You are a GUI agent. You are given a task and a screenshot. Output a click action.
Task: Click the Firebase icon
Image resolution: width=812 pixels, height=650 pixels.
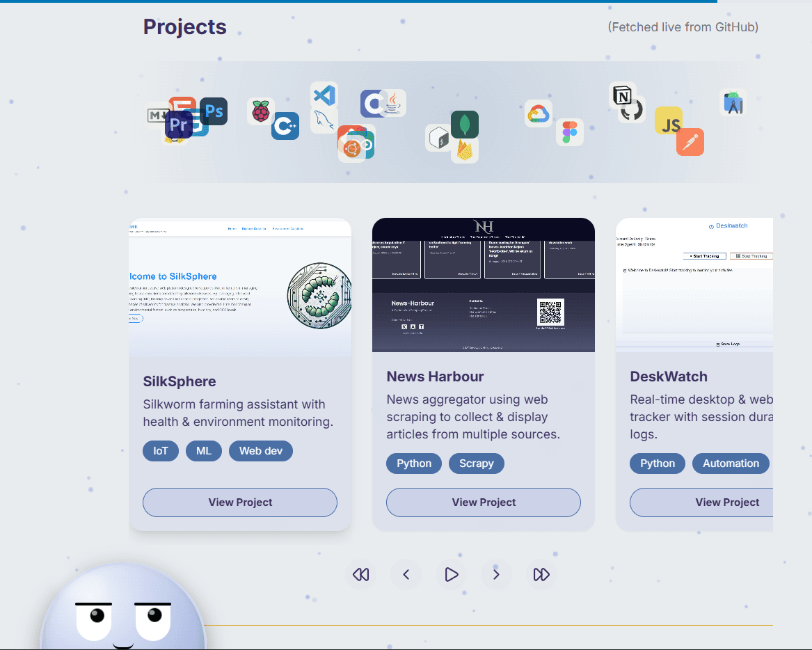(464, 150)
